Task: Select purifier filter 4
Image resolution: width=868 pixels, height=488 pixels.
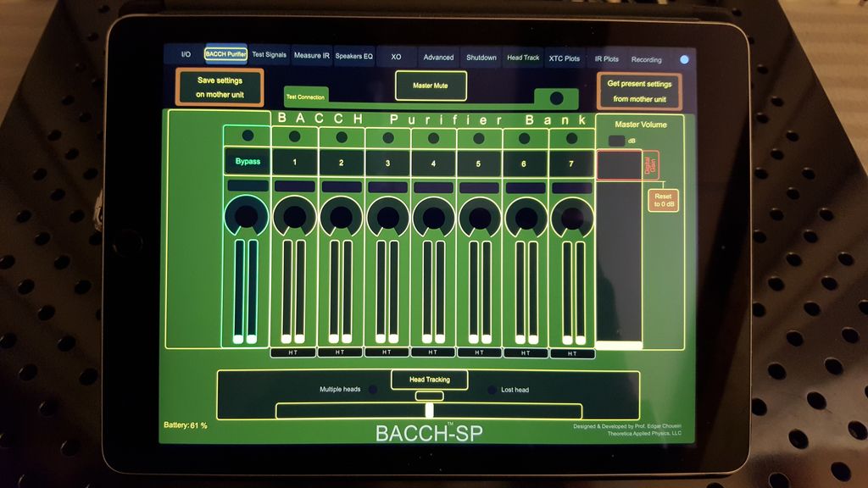Action: coord(433,164)
